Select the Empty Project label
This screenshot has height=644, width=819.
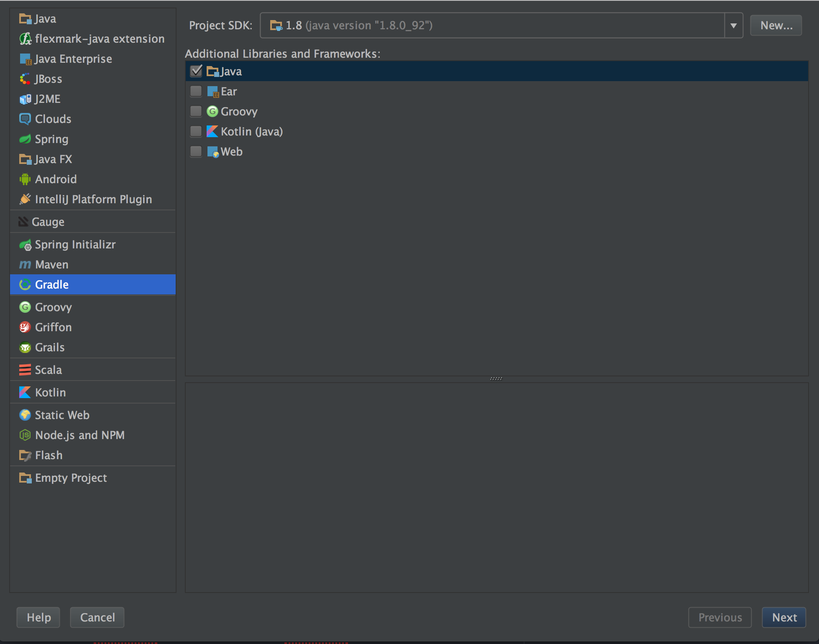click(71, 478)
